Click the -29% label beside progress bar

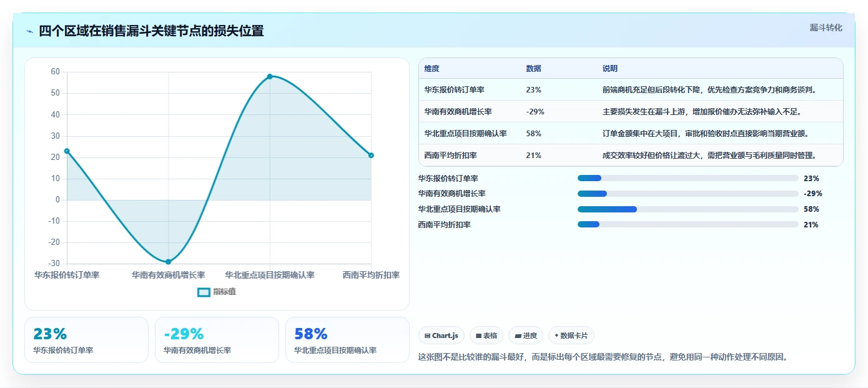coord(813,194)
